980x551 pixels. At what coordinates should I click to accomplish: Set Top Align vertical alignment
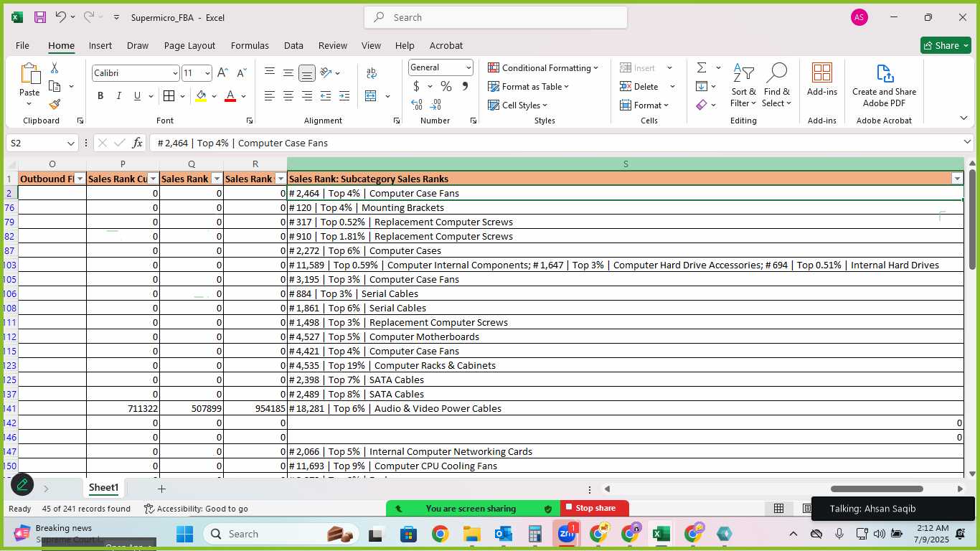click(x=270, y=73)
